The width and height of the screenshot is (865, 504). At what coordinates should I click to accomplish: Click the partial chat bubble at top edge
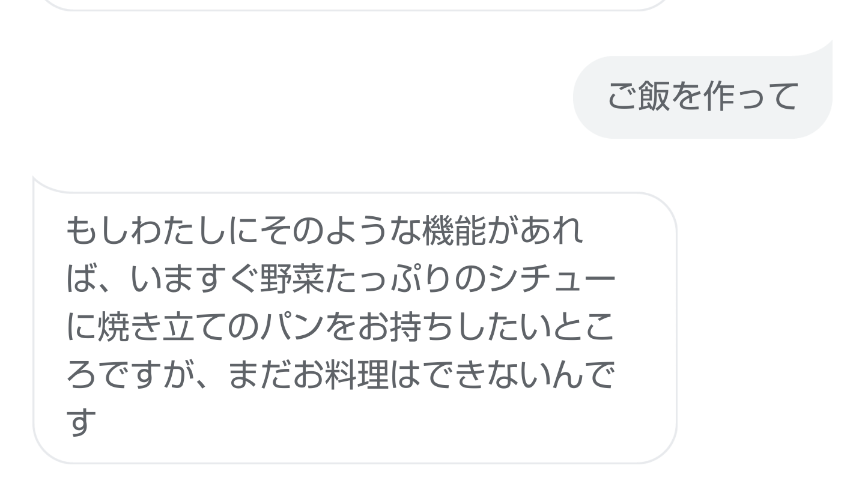click(x=354, y=5)
